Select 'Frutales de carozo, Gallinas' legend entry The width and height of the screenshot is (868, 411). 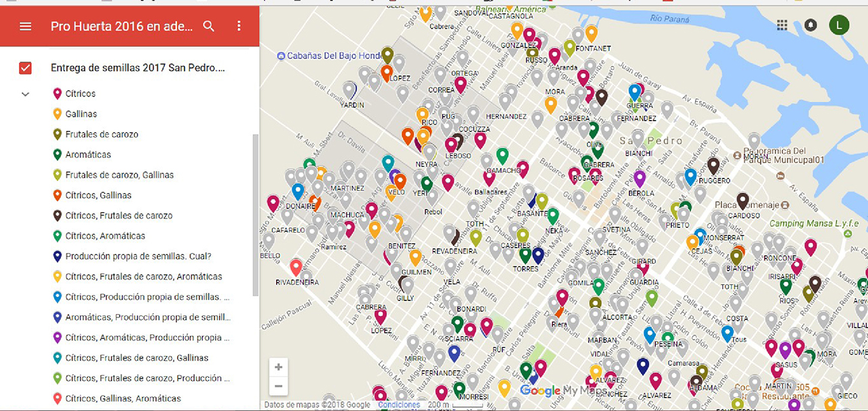click(x=119, y=175)
